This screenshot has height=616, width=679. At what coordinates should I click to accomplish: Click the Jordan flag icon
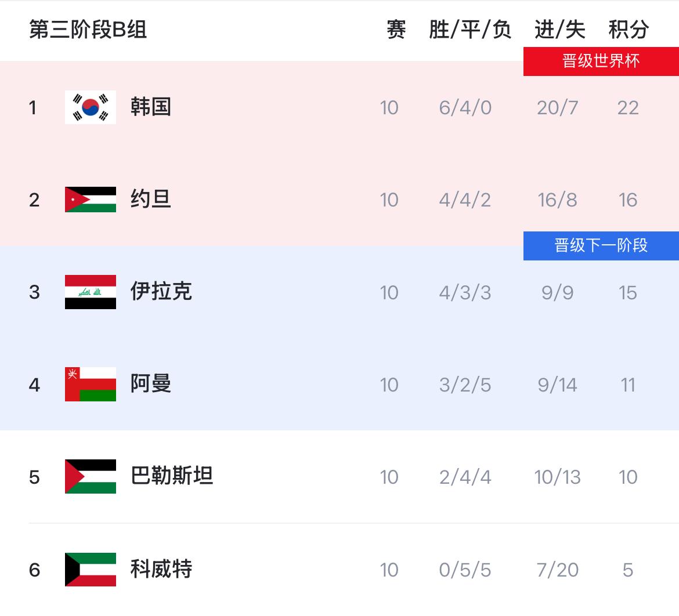tap(91, 200)
